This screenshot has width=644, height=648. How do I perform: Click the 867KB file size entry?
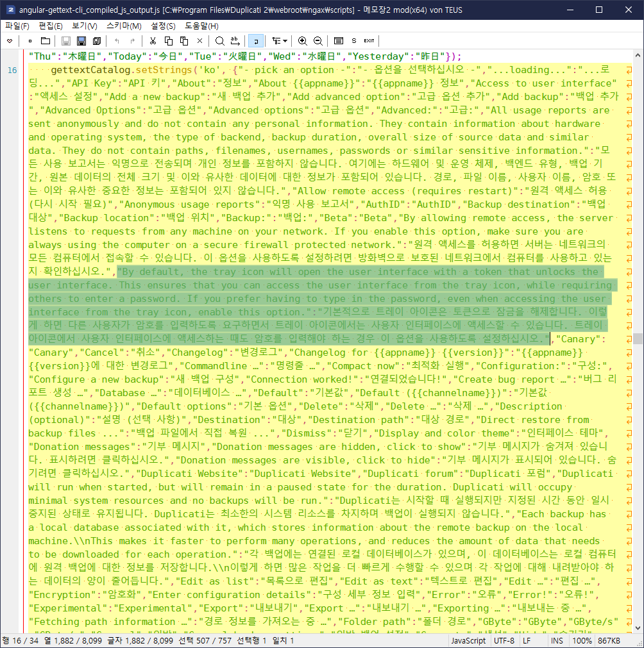(x=609, y=640)
